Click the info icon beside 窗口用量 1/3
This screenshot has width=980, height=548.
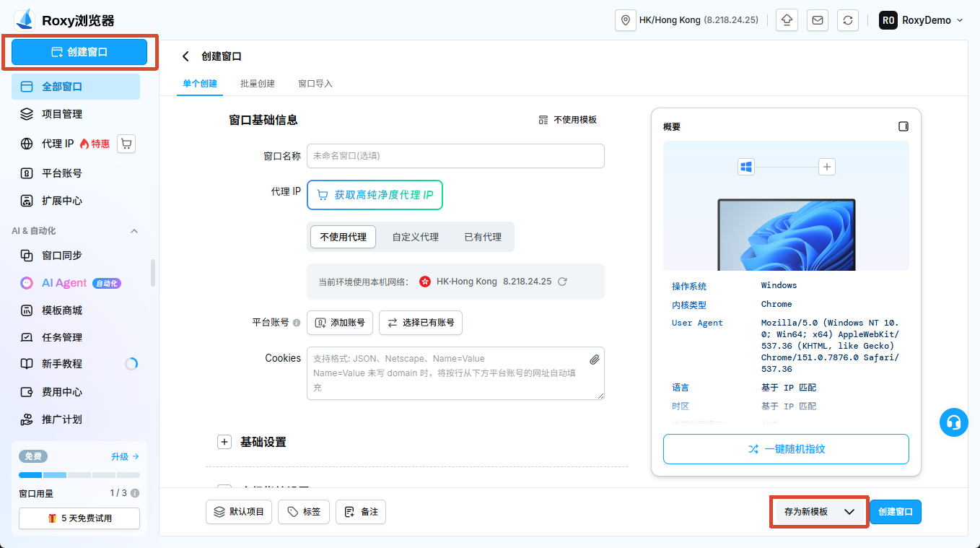pos(135,493)
